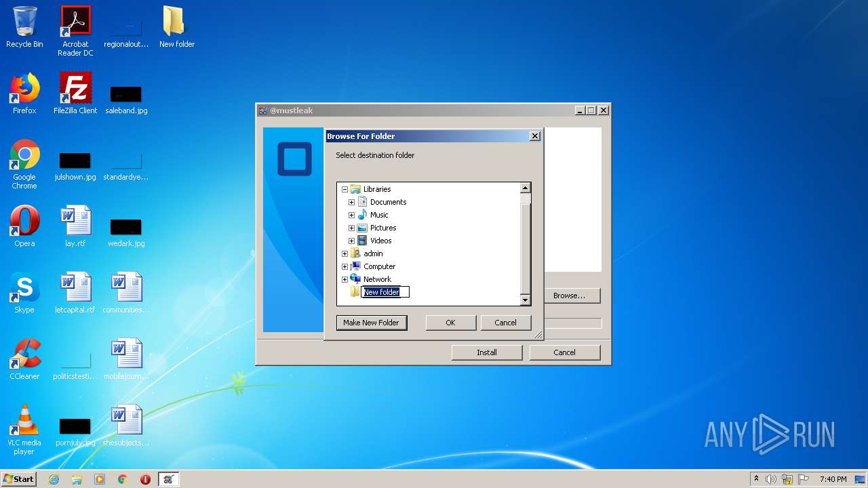Cancel the Browse For Folder dialog
The height and width of the screenshot is (488, 868).
[505, 323]
